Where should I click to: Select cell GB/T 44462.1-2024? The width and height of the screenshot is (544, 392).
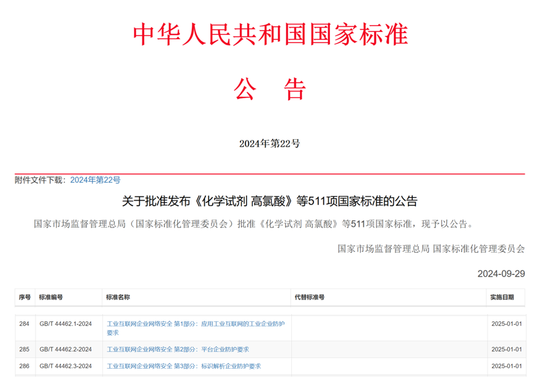pos(66,323)
